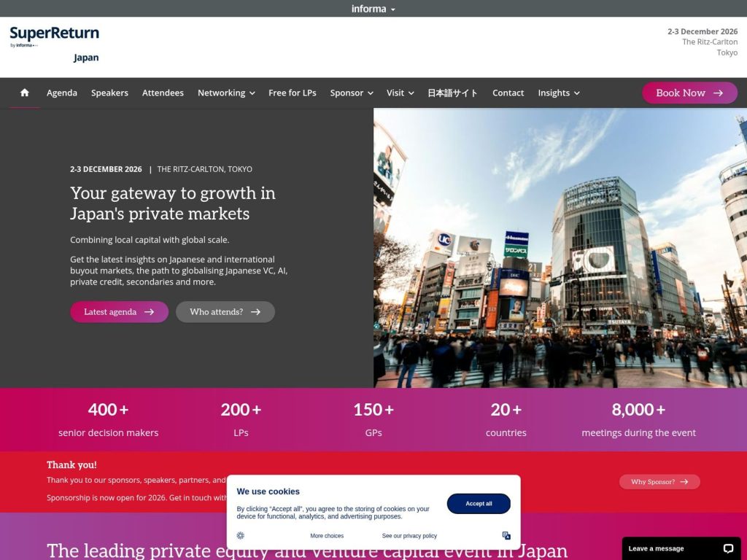Accept all cookies
The height and width of the screenshot is (560, 747).
click(479, 503)
